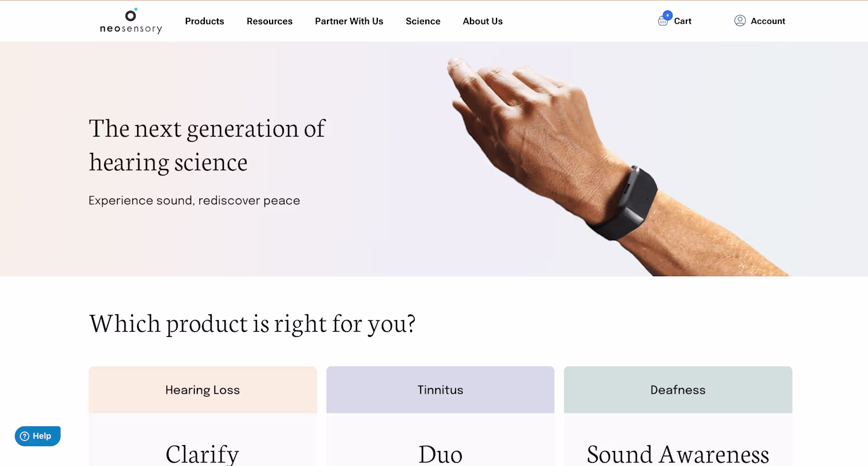Select the Tinnitus product card header
The image size is (868, 466).
point(440,390)
